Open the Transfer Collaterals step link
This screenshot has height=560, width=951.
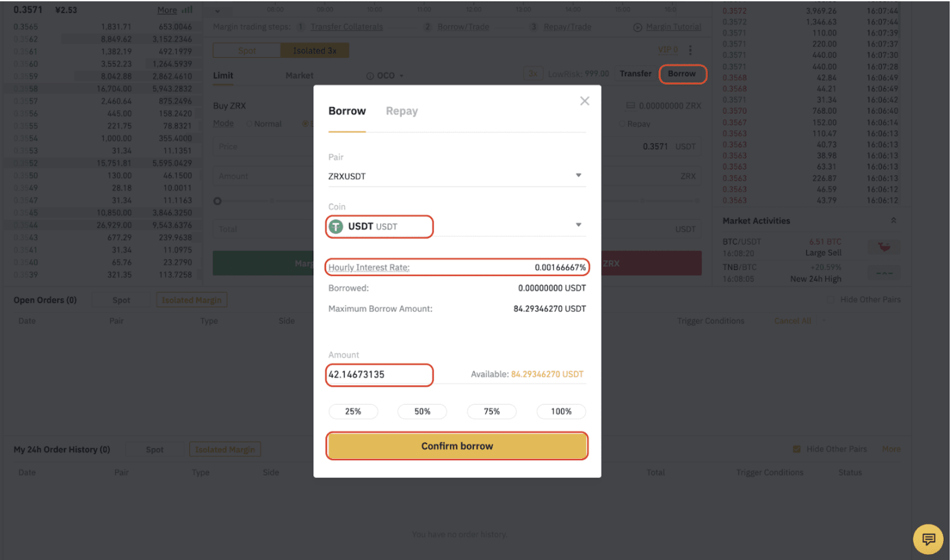pos(347,27)
